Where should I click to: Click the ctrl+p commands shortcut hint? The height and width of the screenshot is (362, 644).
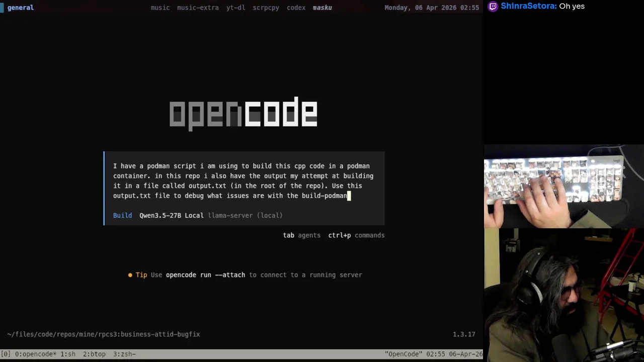[x=356, y=235]
